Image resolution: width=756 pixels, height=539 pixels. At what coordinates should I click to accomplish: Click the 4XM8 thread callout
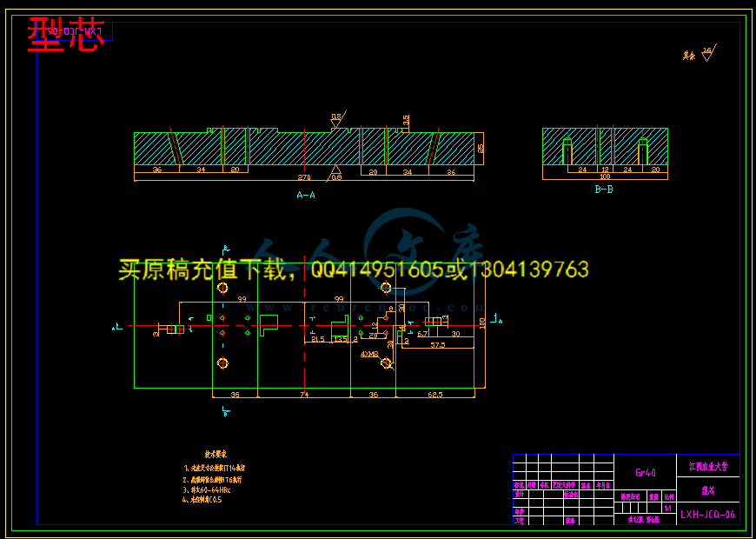pos(369,354)
